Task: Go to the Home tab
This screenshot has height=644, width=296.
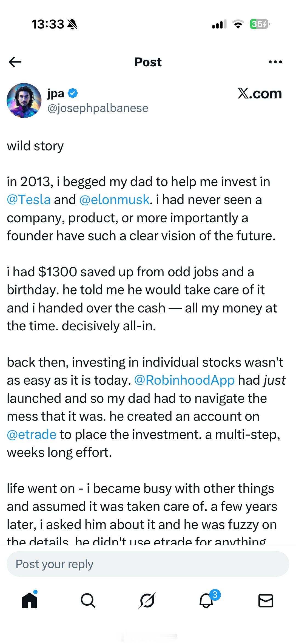Action: (x=29, y=600)
